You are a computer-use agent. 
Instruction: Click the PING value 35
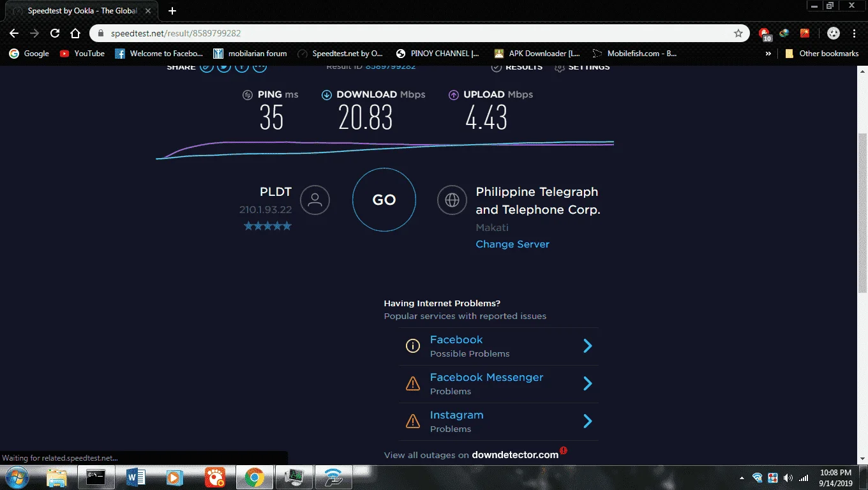coord(271,118)
